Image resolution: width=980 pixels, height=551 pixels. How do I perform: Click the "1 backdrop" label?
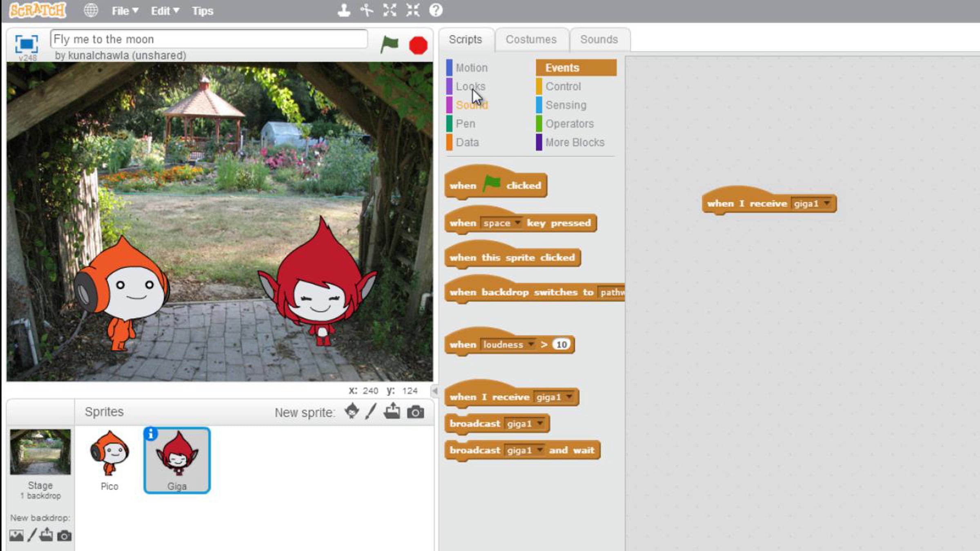[x=41, y=495]
